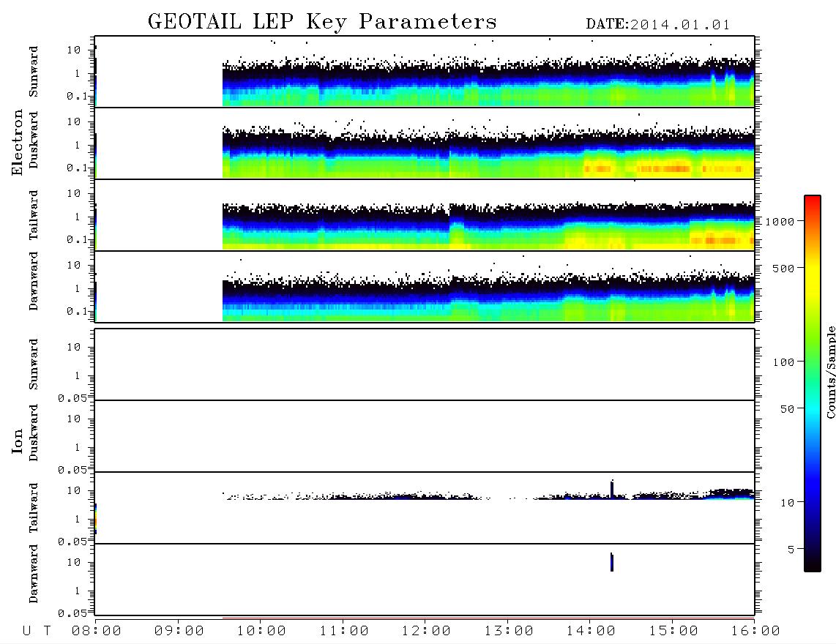Click the 09:00 time tick label
This screenshot has height=644, width=836.
click(179, 632)
